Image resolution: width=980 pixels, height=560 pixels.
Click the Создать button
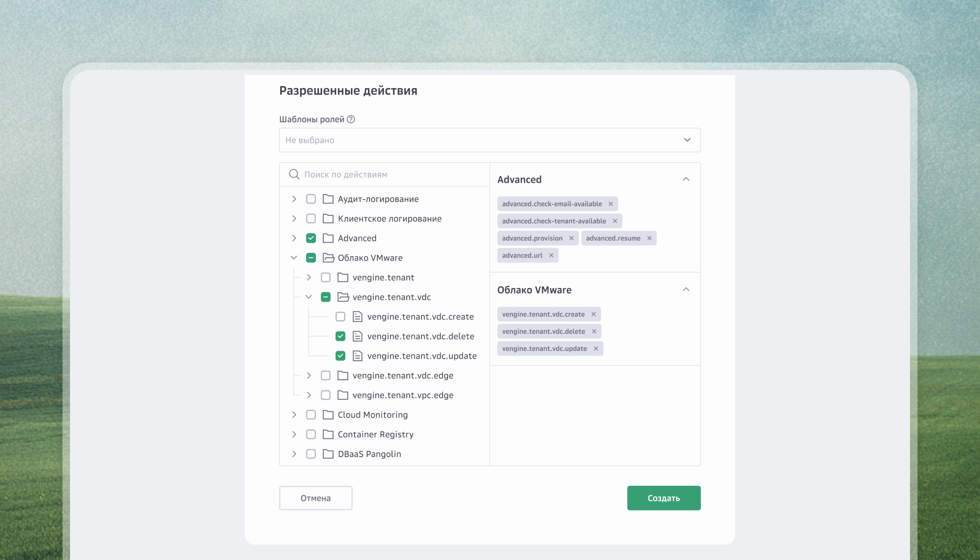(664, 498)
